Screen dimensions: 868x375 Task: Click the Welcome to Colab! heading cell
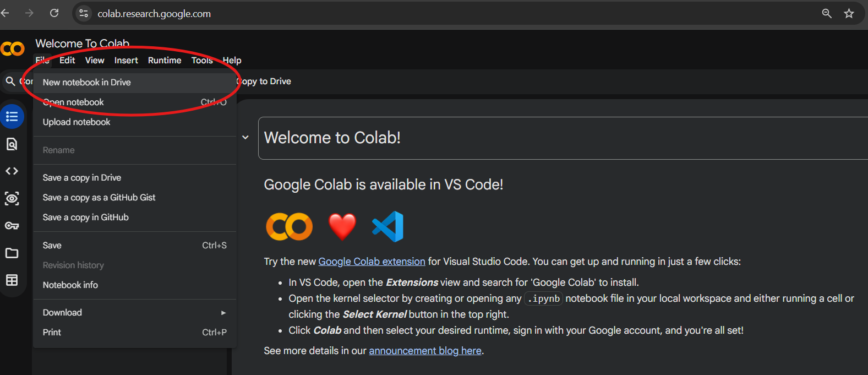(x=563, y=138)
